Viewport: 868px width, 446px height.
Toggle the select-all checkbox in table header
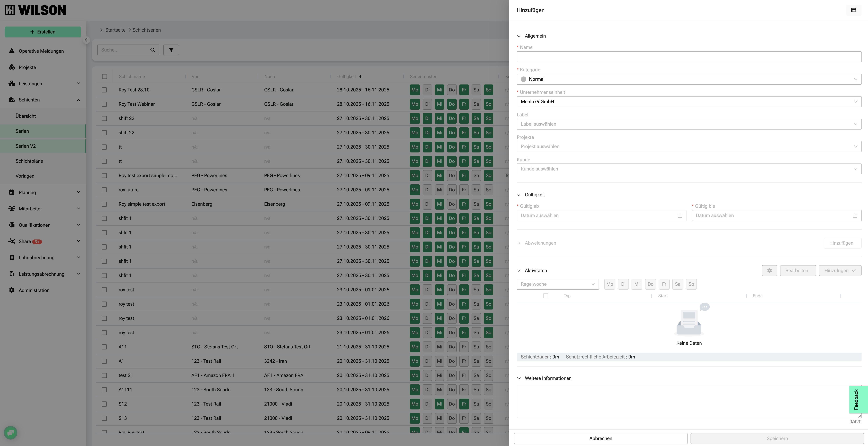pos(104,76)
